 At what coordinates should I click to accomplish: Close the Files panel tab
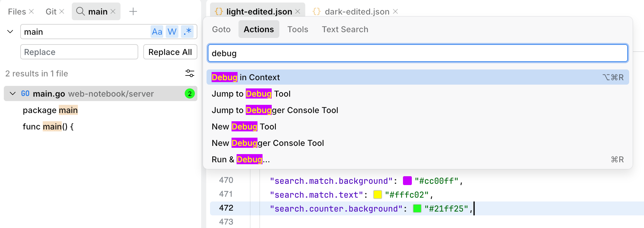point(31,12)
